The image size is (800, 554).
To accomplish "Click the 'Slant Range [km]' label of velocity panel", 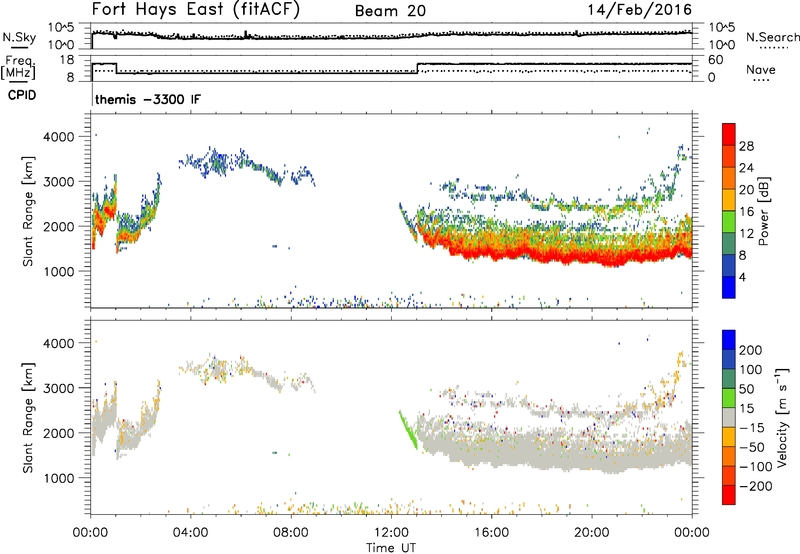I will 28,418.
